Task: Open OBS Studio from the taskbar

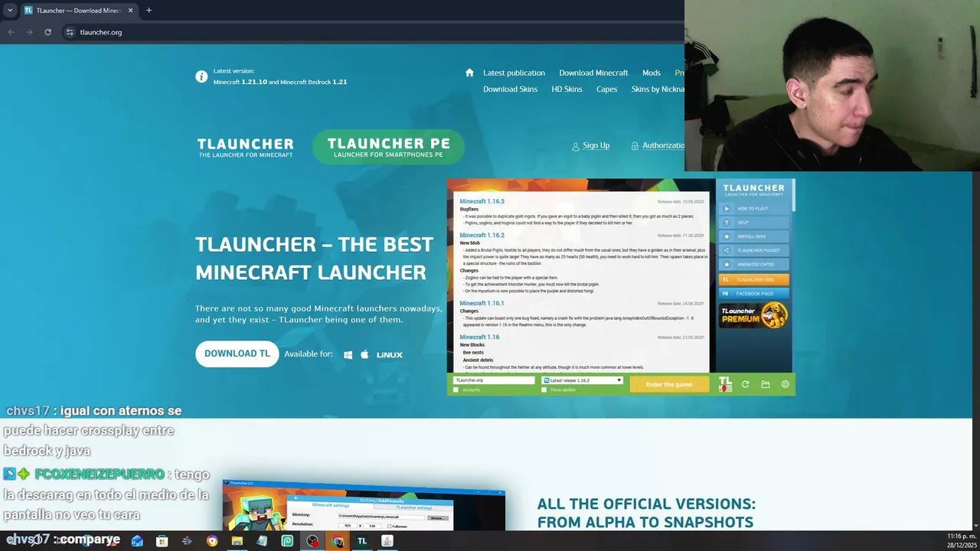Action: (x=312, y=541)
